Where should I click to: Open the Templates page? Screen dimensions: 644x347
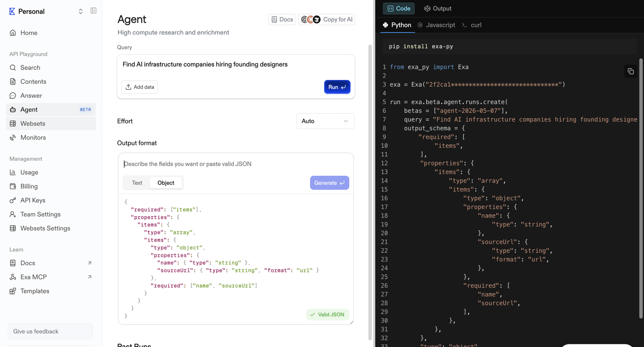click(51, 291)
